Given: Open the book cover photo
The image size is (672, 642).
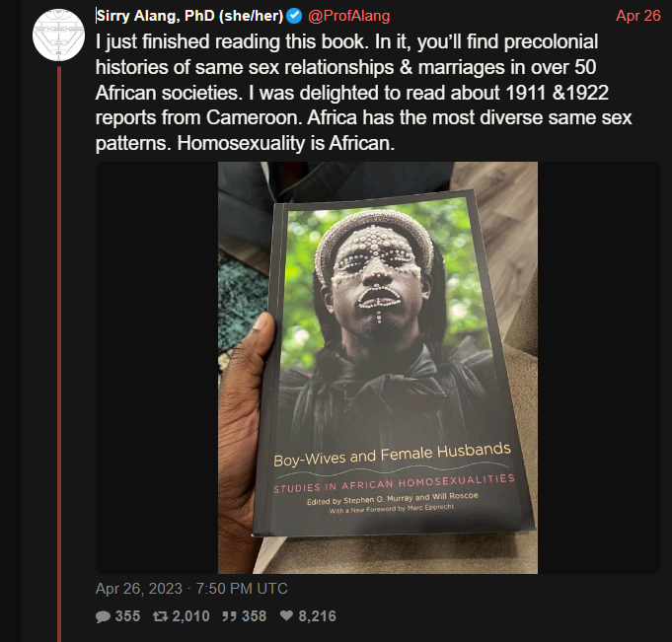Looking at the screenshot, I should click(x=378, y=368).
